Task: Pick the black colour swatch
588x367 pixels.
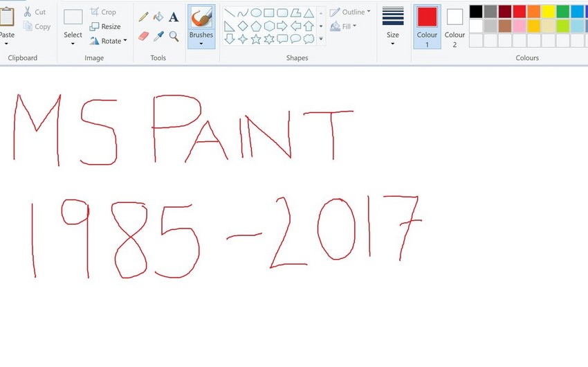Action: (476, 12)
